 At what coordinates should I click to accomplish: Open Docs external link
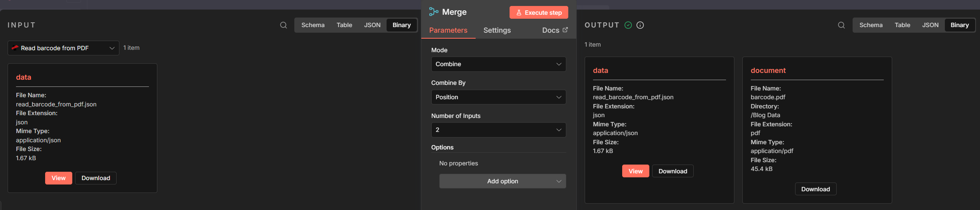[555, 30]
